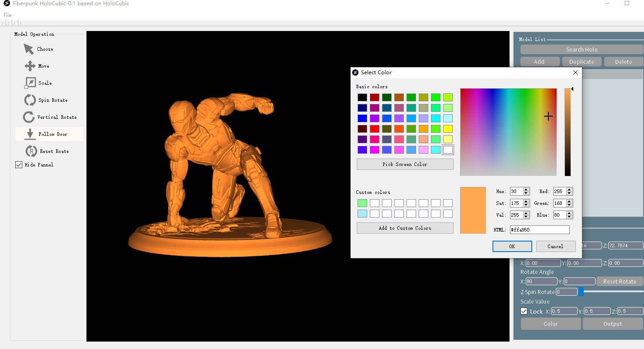Image resolution: width=644 pixels, height=349 pixels.
Task: Decrease the Green value stepper
Action: pyautogui.click(x=569, y=205)
